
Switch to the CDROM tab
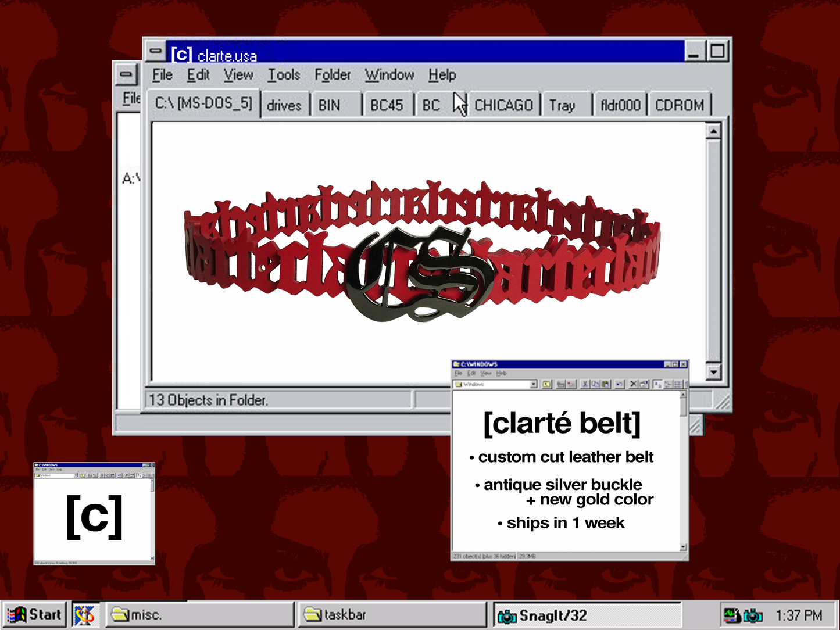coord(680,105)
